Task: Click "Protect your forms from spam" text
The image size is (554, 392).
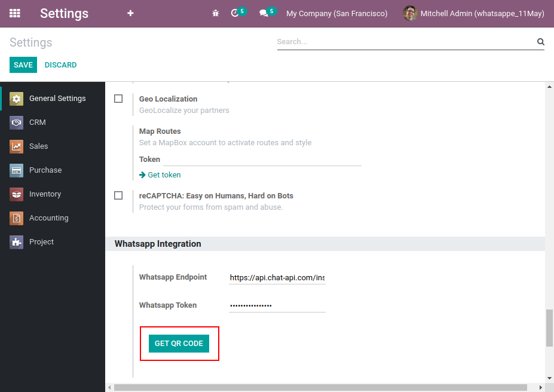Action: 211,207
